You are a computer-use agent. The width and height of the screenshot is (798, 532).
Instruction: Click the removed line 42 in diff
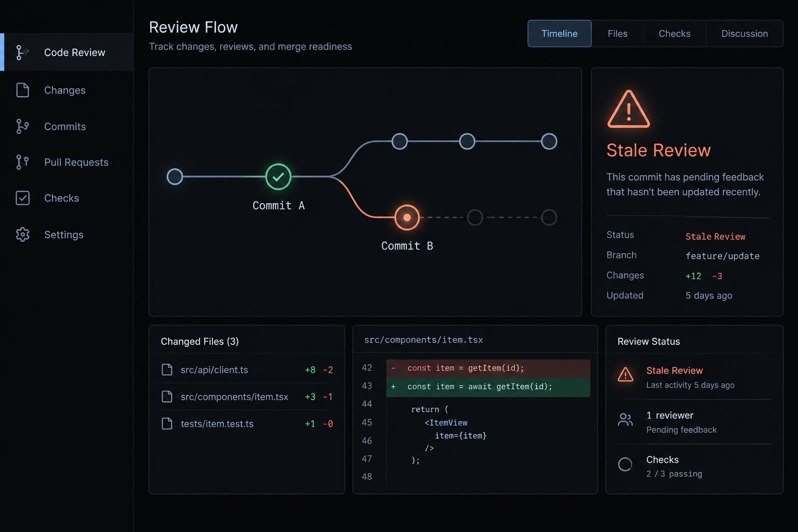point(488,368)
